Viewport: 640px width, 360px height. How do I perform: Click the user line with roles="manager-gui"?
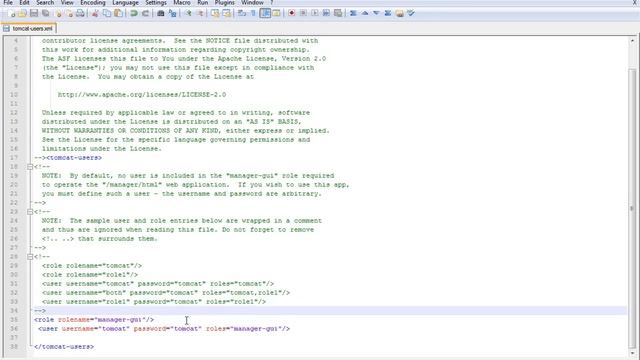164,329
